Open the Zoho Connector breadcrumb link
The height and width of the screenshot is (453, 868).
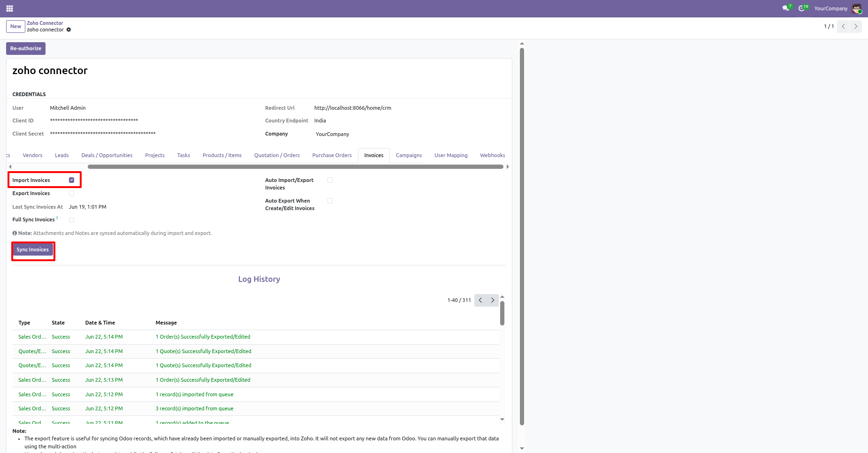(x=45, y=23)
